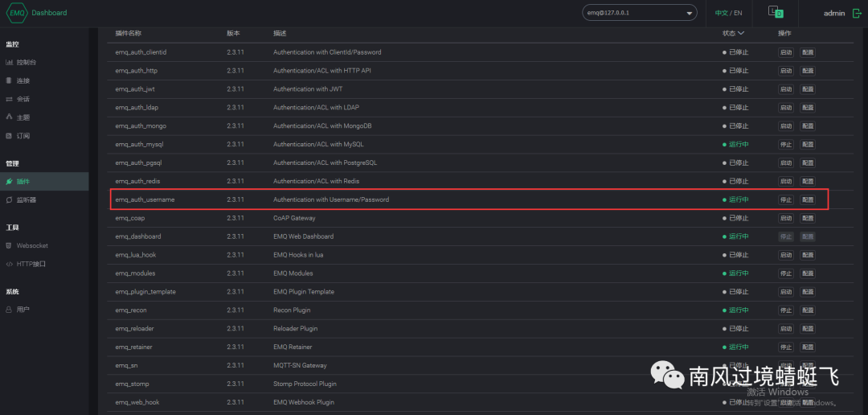Click the Dashboard title text

[49, 13]
